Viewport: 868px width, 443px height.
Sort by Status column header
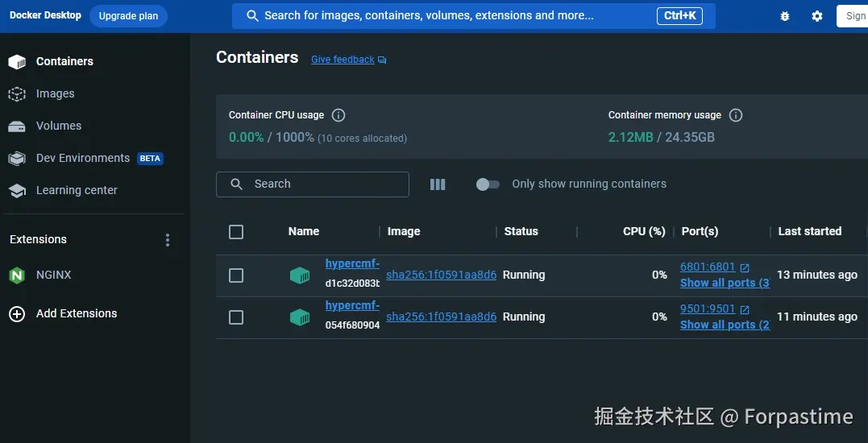(x=521, y=232)
